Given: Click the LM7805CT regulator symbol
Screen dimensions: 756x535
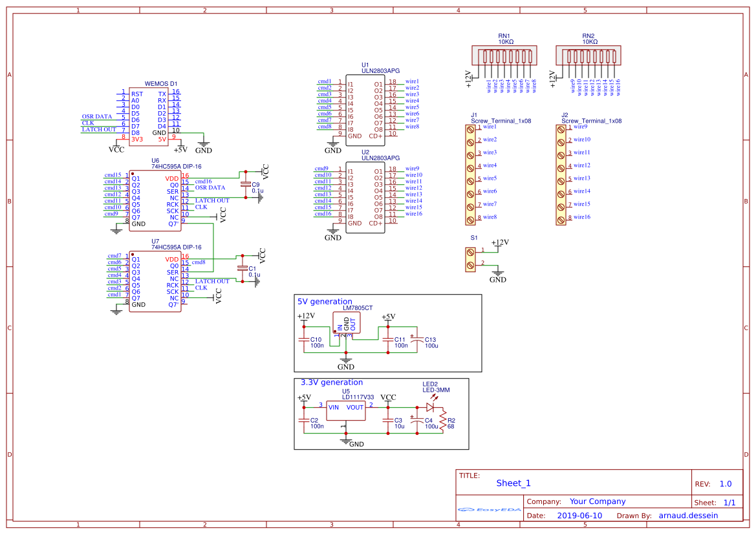Looking at the screenshot, I should [346, 324].
